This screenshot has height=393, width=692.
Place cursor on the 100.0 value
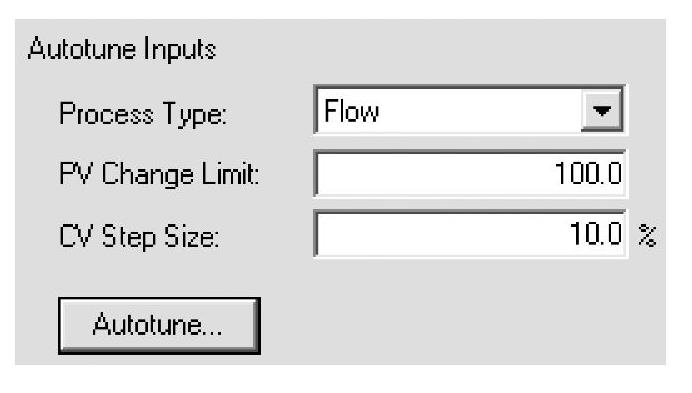coord(588,173)
